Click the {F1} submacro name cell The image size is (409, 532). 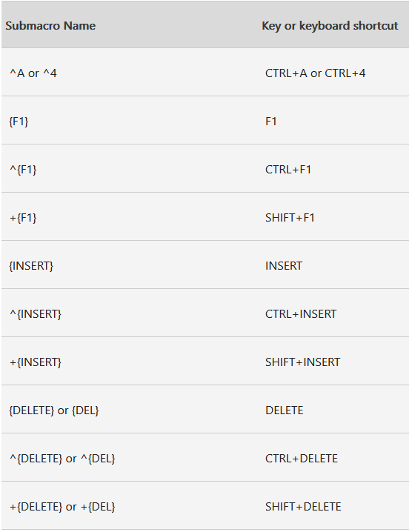(19, 121)
